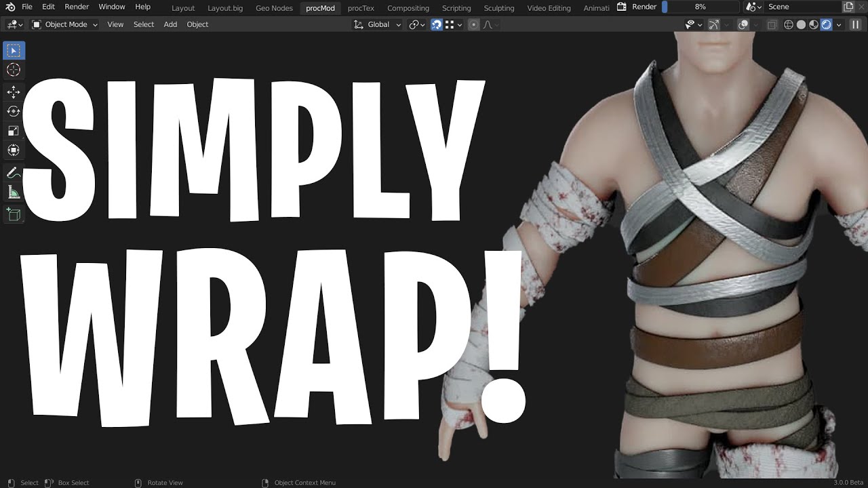Switch to material preview shading
This screenshot has width=868, height=488.
click(x=814, y=24)
